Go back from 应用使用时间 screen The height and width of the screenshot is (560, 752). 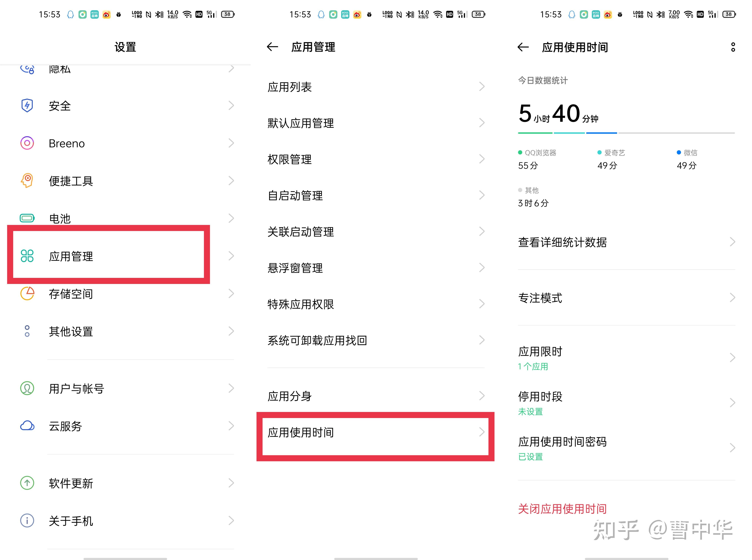point(523,47)
